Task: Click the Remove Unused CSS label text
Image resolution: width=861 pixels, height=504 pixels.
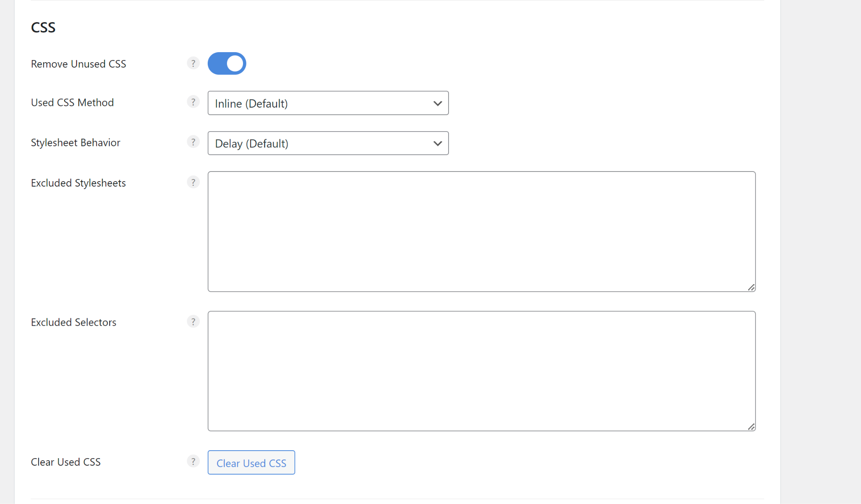Action: click(78, 64)
